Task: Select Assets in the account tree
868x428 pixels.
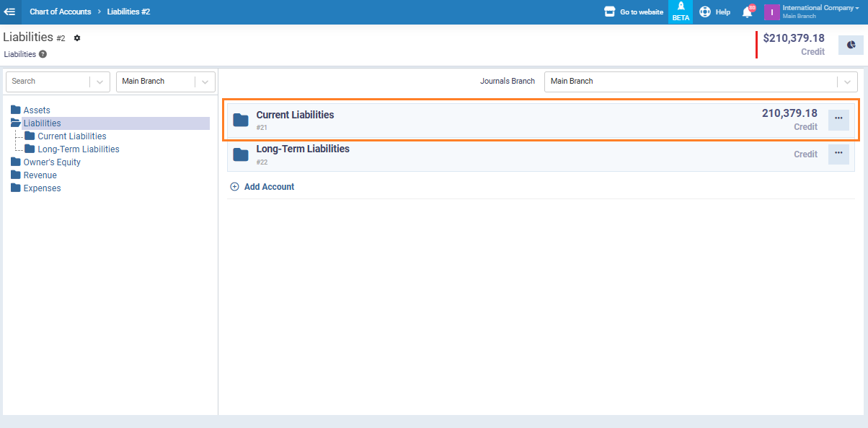Action: 37,110
